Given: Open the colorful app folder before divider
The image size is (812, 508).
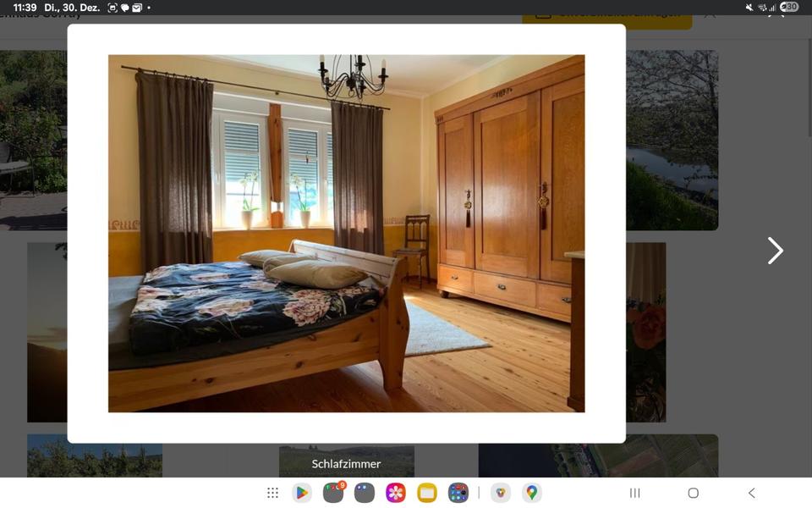Looking at the screenshot, I should pyautogui.click(x=458, y=493).
